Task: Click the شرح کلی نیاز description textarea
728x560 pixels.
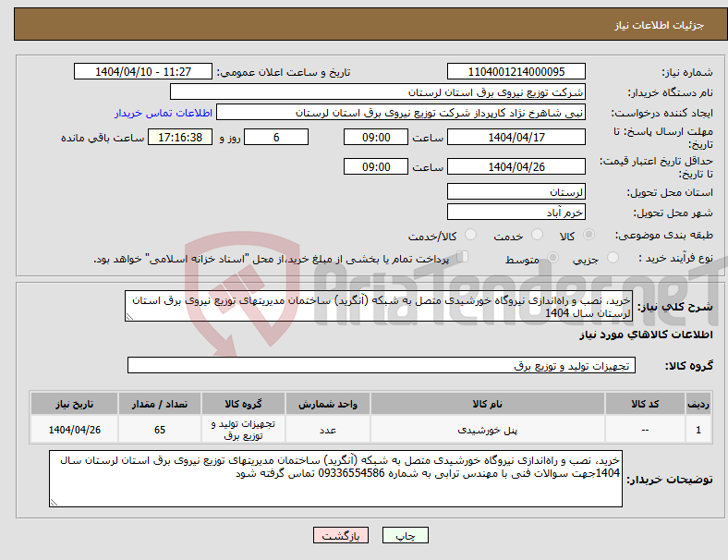Action: (x=379, y=306)
